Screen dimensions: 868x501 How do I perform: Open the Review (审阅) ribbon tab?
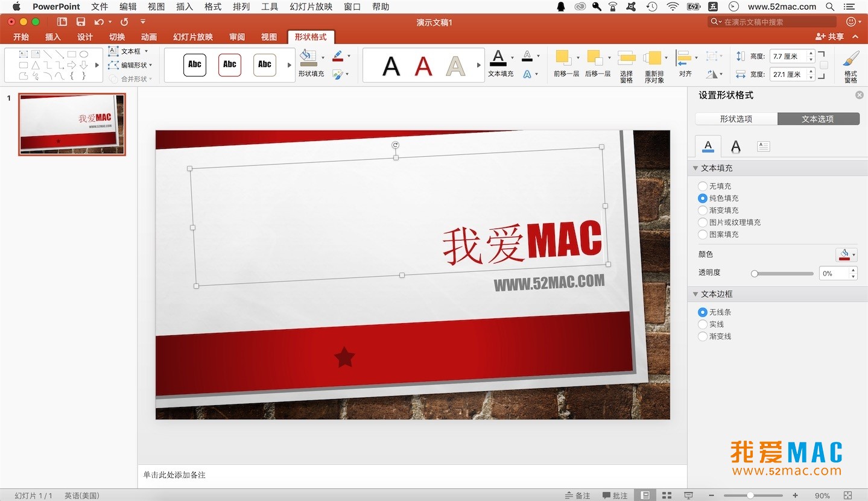(237, 37)
